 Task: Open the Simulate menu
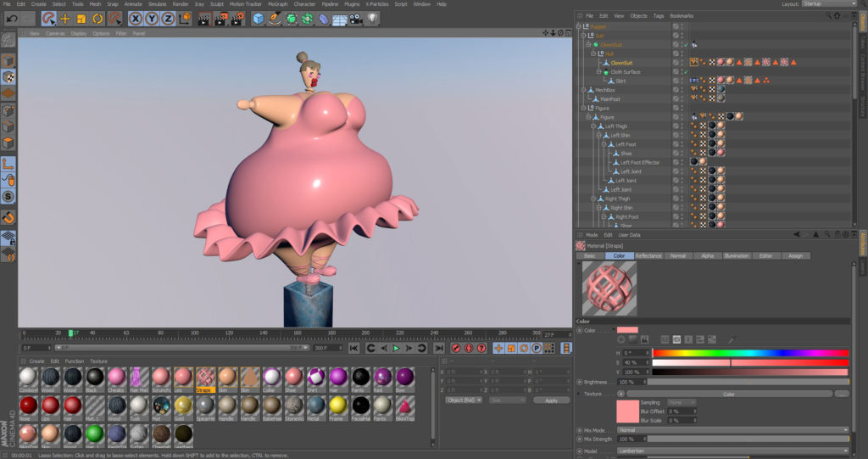(x=157, y=4)
